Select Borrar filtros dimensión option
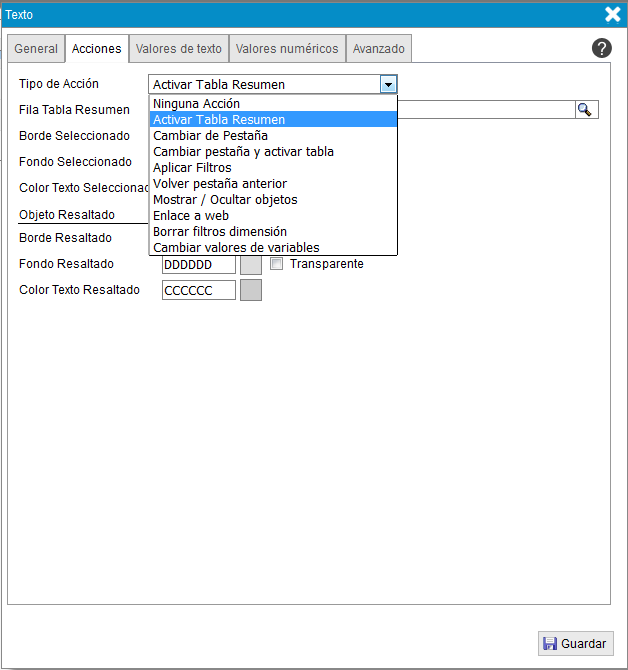Image resolution: width=628 pixels, height=670 pixels. [x=220, y=231]
